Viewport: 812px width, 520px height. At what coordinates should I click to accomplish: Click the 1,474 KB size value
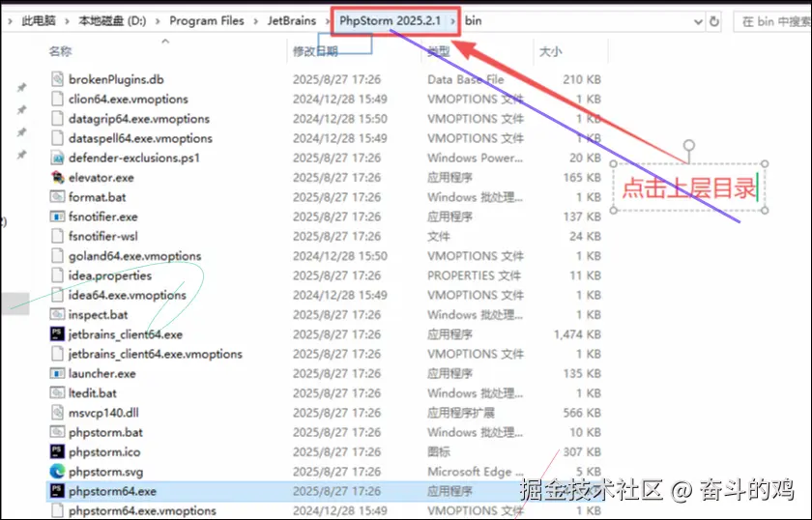[577, 334]
